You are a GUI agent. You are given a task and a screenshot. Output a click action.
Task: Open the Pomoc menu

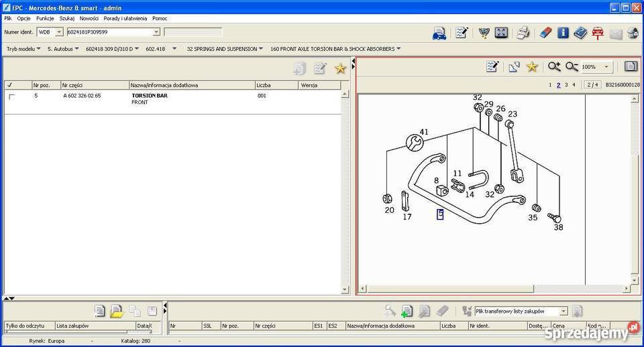click(160, 19)
